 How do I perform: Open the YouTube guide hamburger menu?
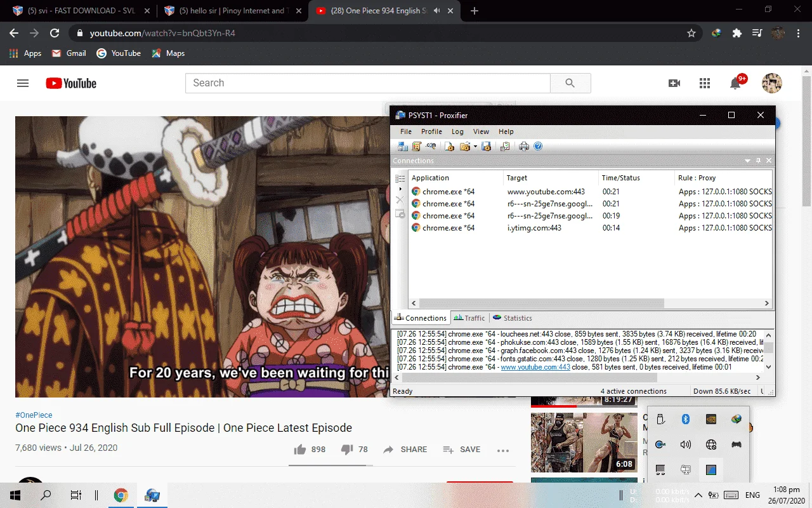[x=23, y=83]
